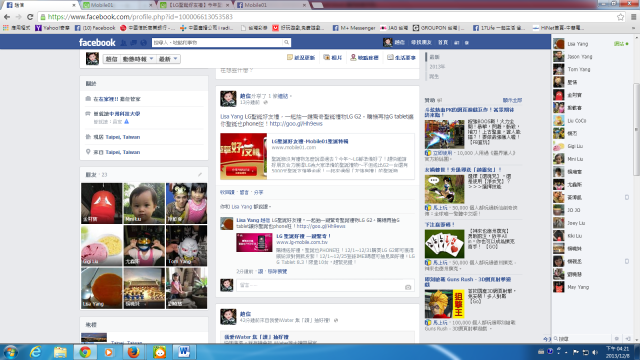Open the M+ Messenger bookmark
This screenshot has height=360, width=640.
point(354,28)
